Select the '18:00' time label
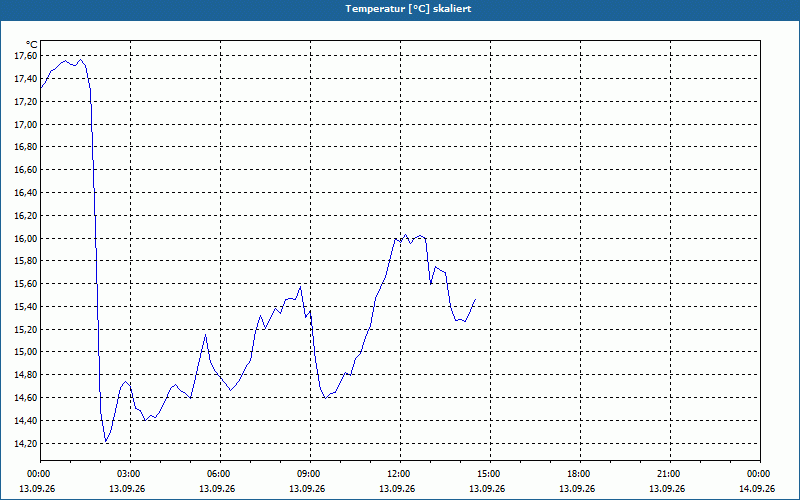 tap(580, 474)
